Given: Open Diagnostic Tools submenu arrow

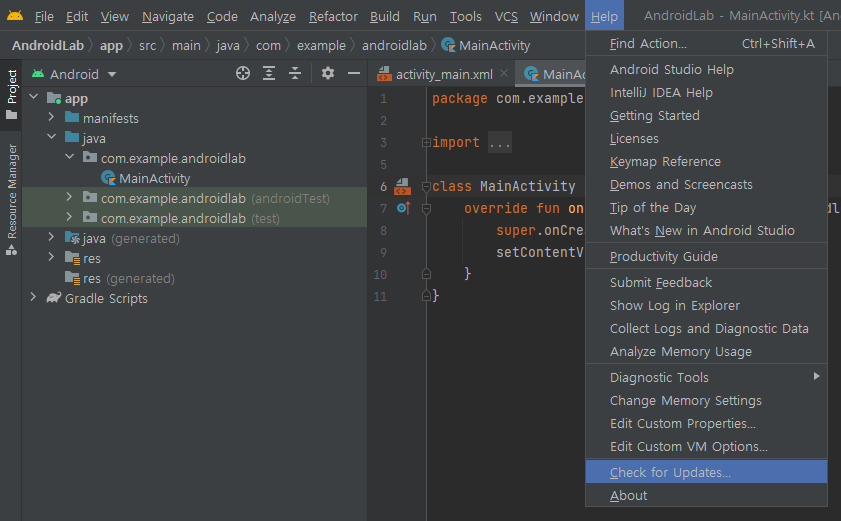Looking at the screenshot, I should (816, 376).
